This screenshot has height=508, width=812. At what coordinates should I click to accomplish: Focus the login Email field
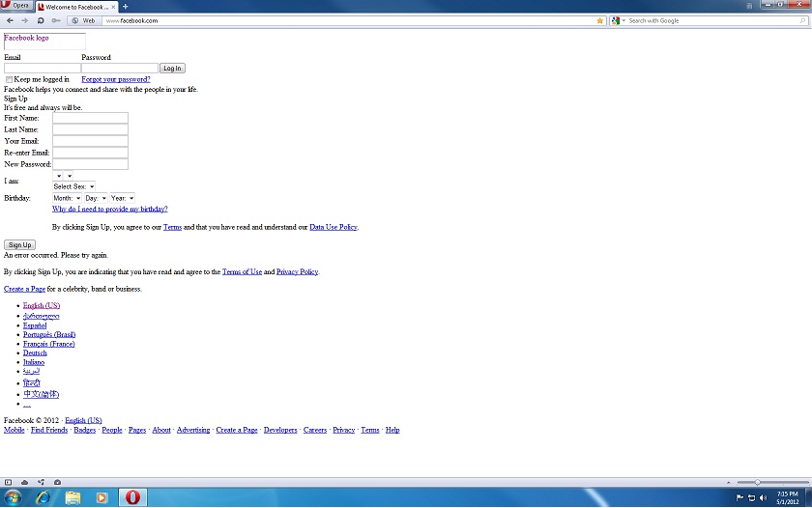click(42, 69)
